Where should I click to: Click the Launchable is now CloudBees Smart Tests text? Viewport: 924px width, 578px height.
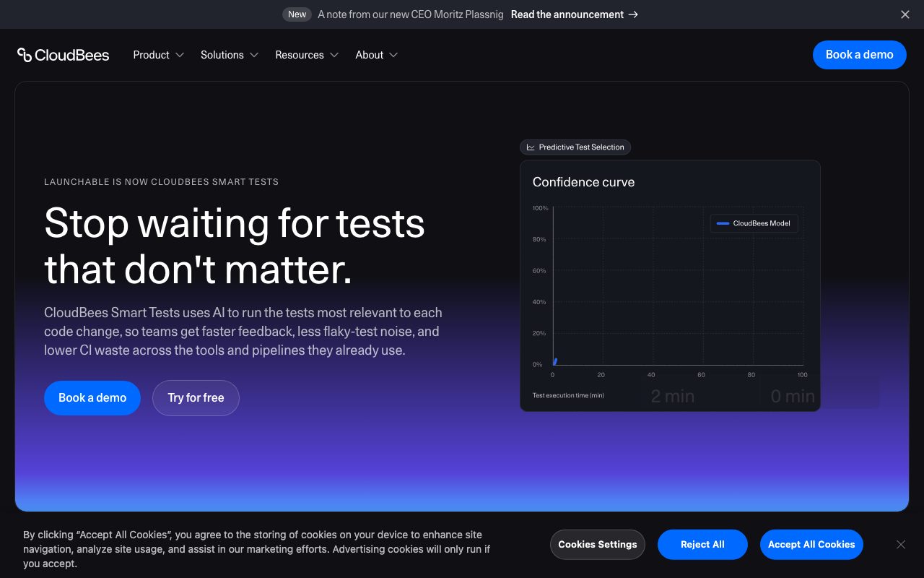(161, 182)
